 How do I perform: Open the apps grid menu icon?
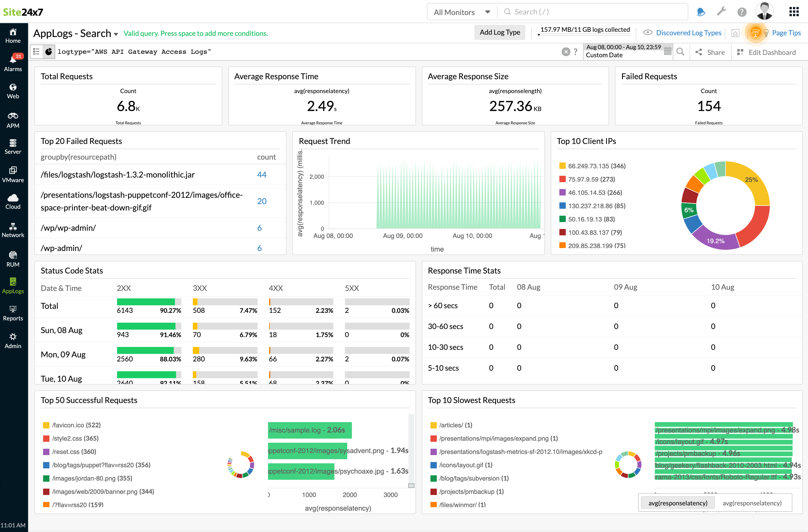pyautogui.click(x=794, y=12)
